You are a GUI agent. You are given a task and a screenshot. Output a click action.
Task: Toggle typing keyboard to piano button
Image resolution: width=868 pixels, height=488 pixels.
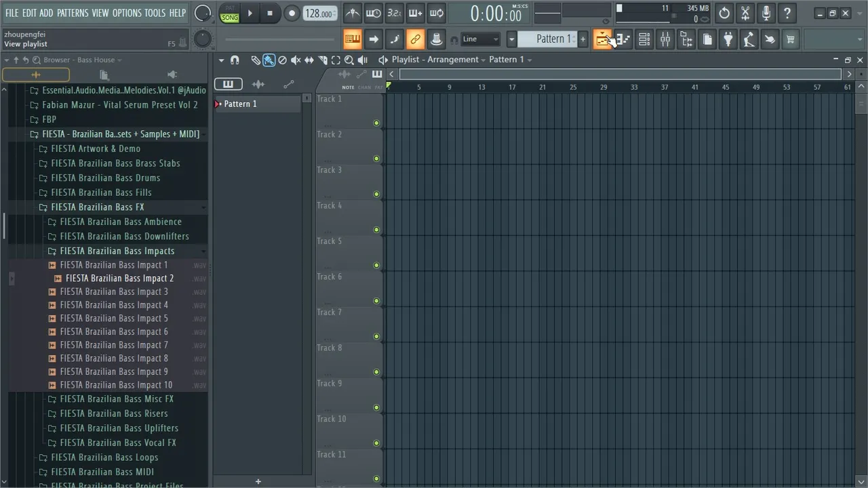click(x=353, y=39)
